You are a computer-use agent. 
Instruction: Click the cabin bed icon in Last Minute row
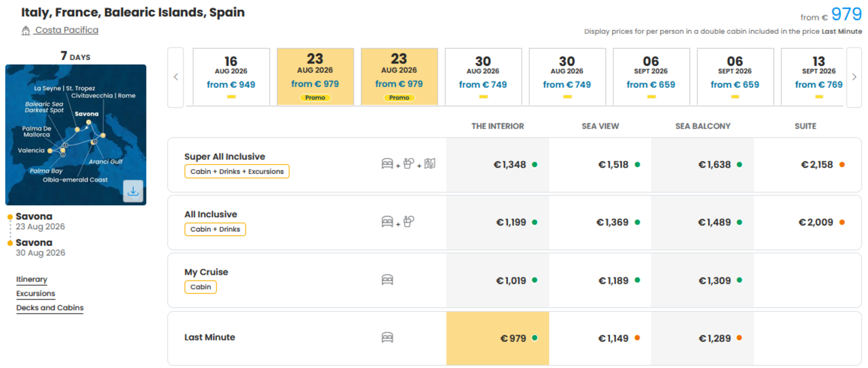387,338
